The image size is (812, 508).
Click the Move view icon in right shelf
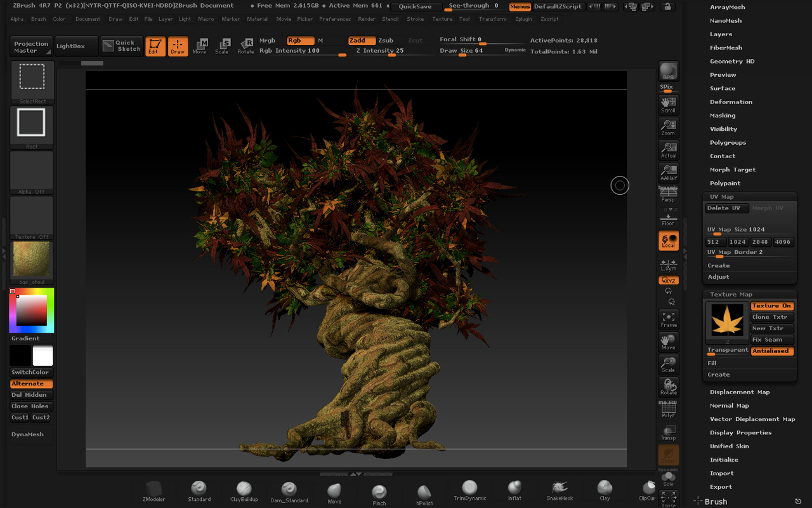point(669,342)
